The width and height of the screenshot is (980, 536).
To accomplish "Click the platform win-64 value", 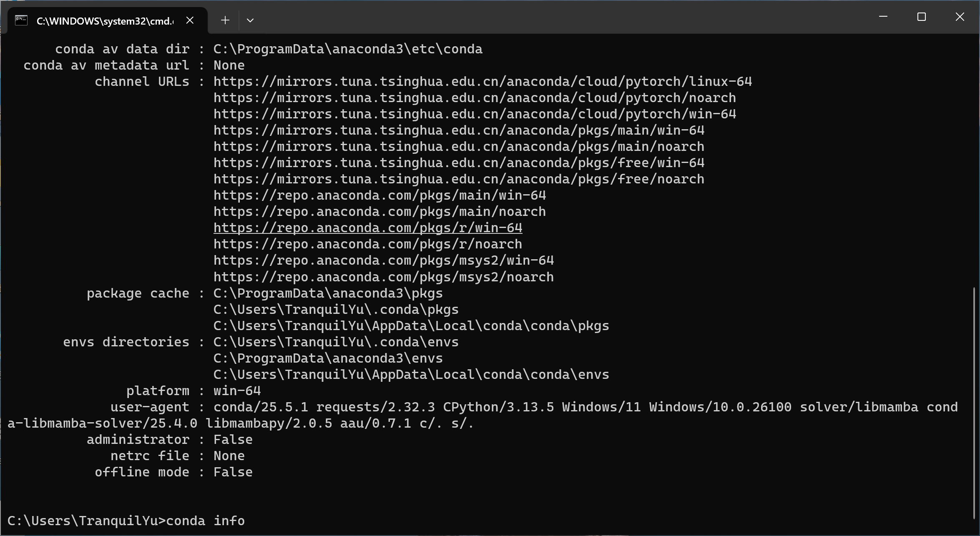I will (237, 391).
